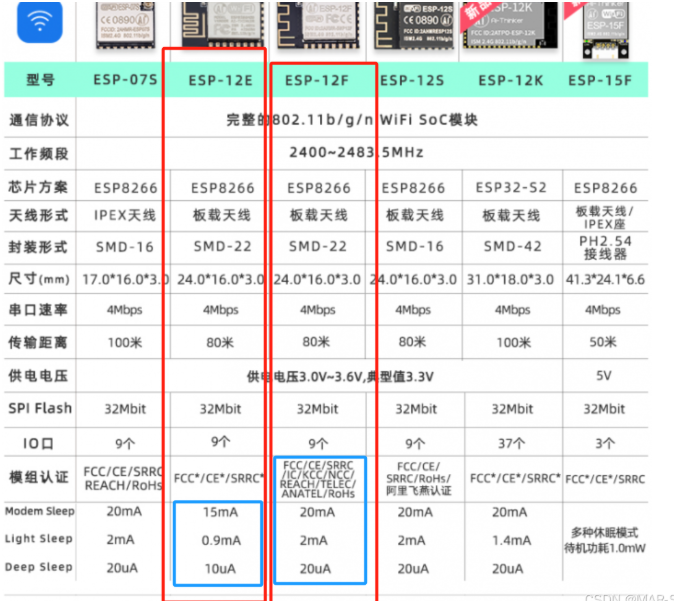Select the ESP-07S column header
The width and height of the screenshot is (674, 601).
(126, 80)
